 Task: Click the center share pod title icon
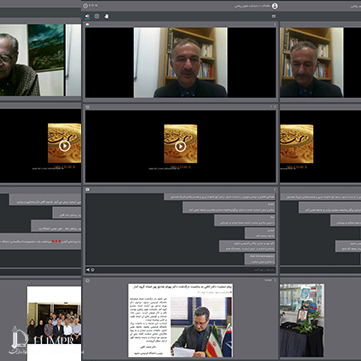[x=88, y=281]
